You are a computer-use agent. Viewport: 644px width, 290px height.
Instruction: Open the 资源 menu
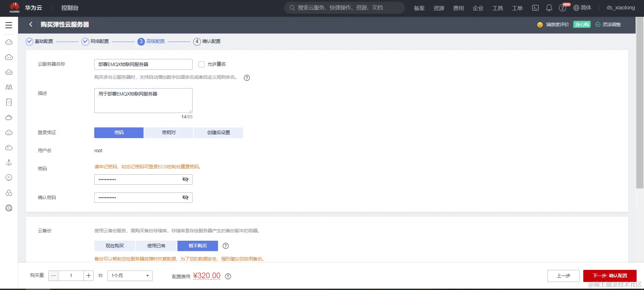pyautogui.click(x=439, y=8)
